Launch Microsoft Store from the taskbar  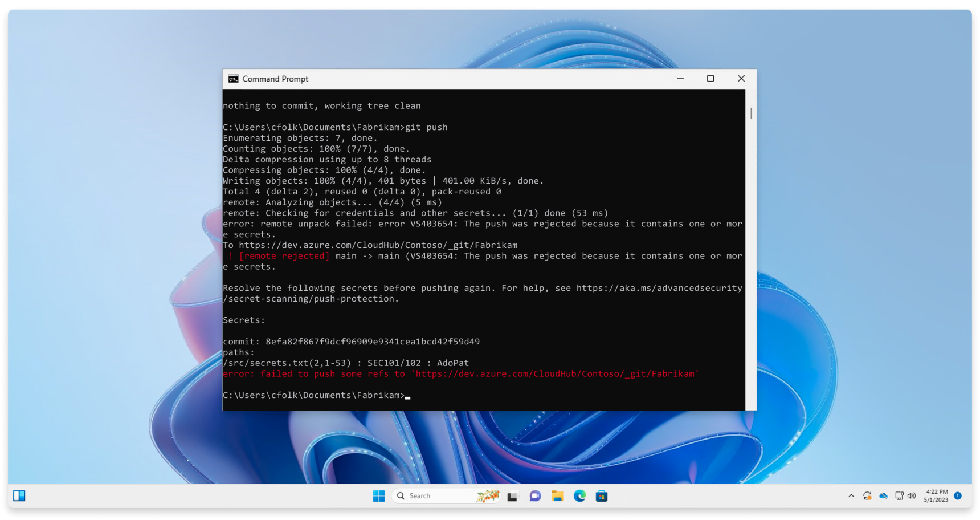pyautogui.click(x=602, y=496)
